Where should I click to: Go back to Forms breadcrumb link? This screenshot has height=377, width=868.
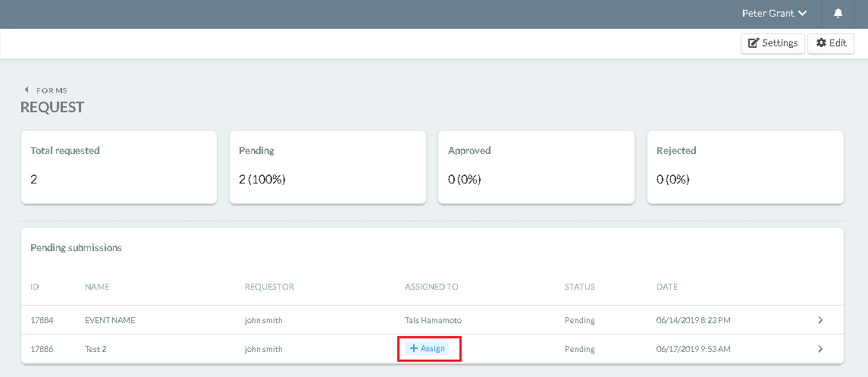tap(46, 90)
